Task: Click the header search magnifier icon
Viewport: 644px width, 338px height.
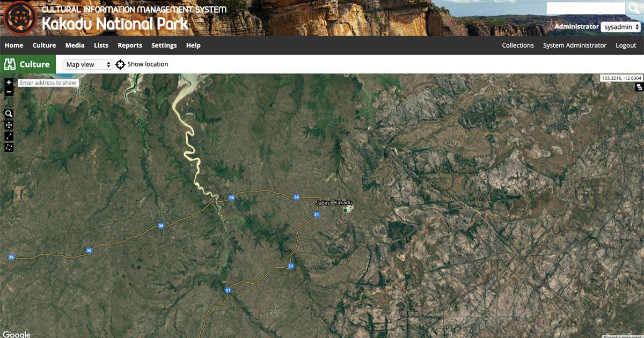Action: pos(634,8)
